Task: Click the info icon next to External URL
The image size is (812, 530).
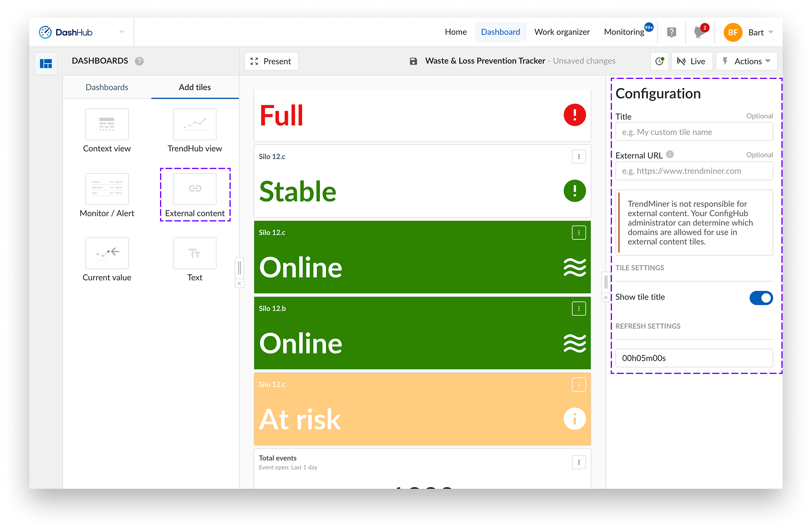Action: 670,154
